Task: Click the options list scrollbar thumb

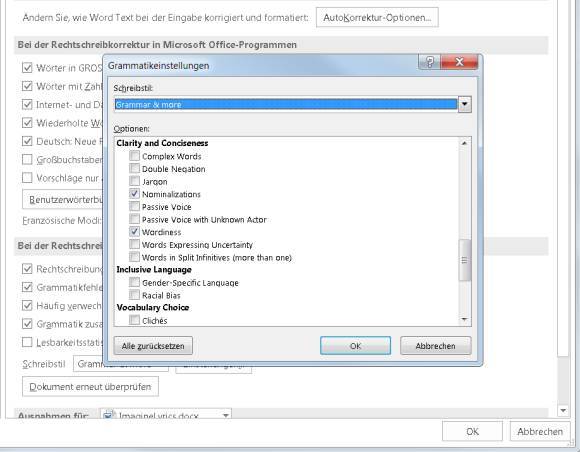Action: 465,260
